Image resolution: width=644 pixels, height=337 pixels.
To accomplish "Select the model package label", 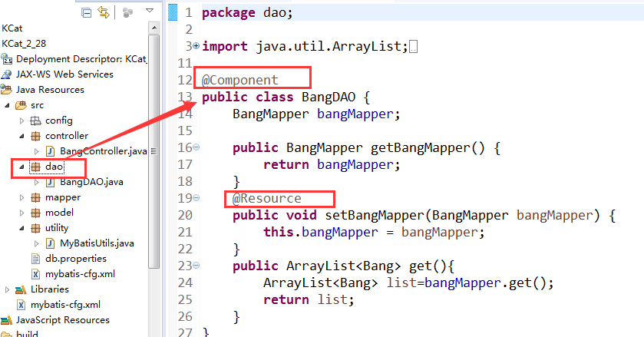I will coord(60,213).
